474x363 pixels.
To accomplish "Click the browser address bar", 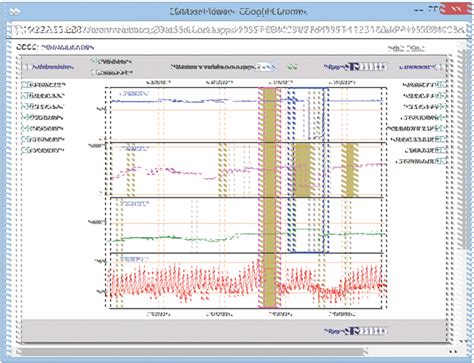I will (238, 30).
